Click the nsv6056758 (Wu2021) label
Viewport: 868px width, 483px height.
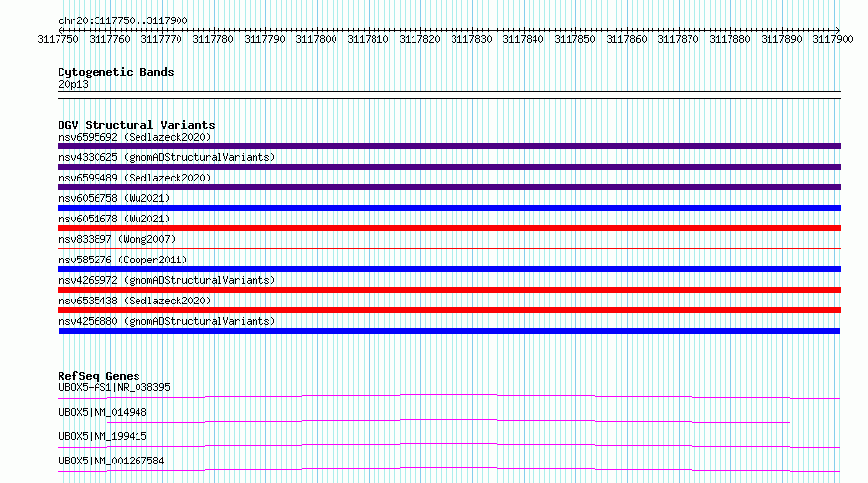click(x=114, y=198)
